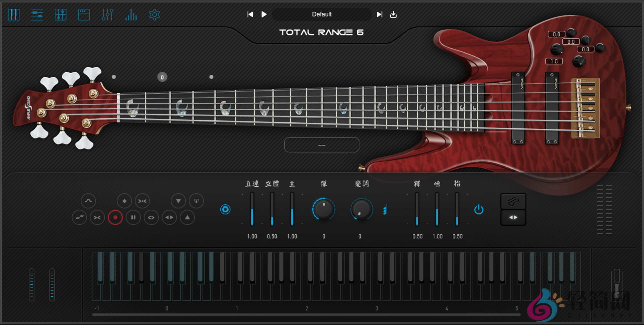Screen dimensions: 644x325
Task: Click the save preset download icon
Action: pos(393,14)
